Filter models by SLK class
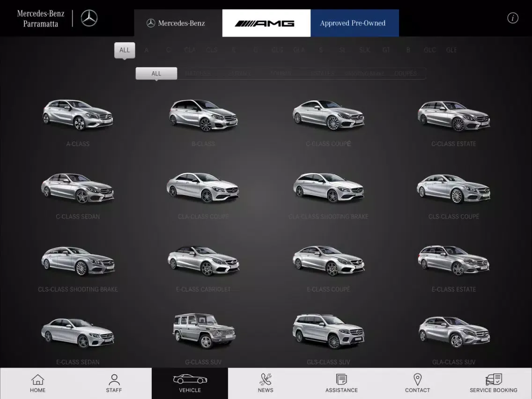The height and width of the screenshot is (399, 532). pos(364,50)
